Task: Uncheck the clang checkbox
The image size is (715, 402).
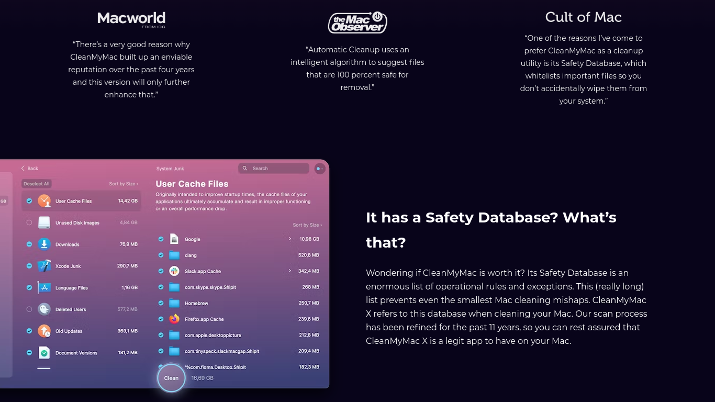Action: point(161,255)
